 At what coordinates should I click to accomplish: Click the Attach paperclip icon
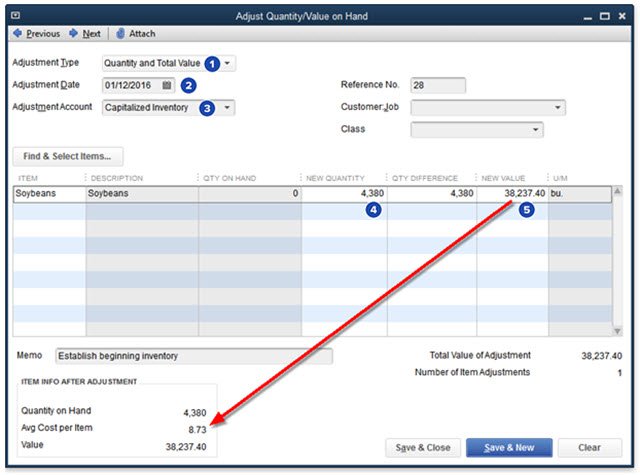(x=119, y=33)
